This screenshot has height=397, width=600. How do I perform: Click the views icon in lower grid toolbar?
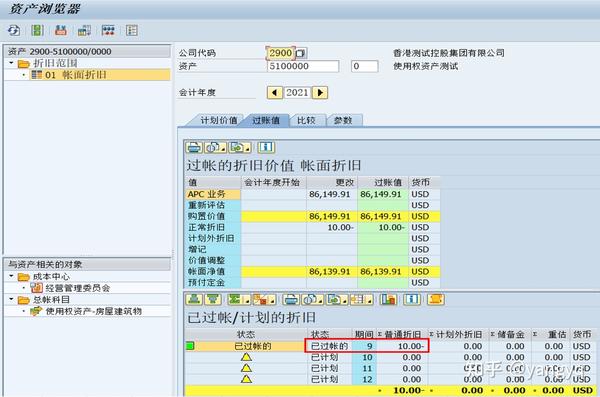[310, 299]
